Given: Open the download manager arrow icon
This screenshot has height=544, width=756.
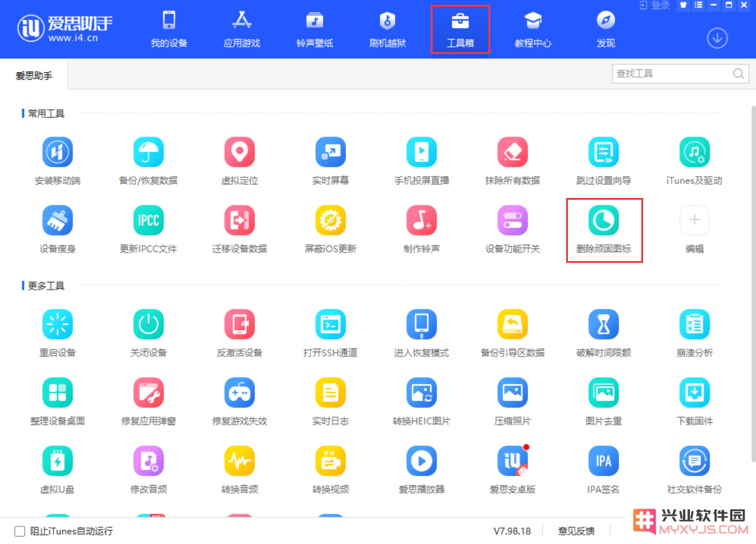Looking at the screenshot, I should tap(717, 38).
